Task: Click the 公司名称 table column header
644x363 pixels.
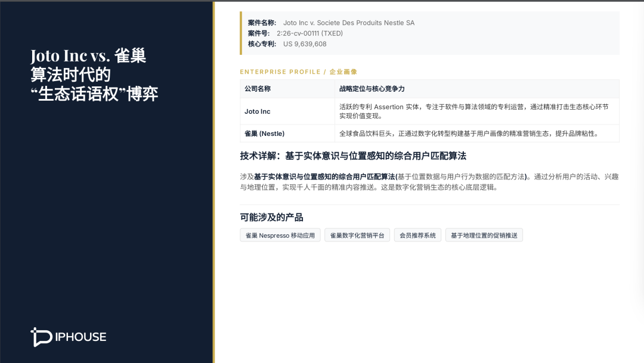Action: [x=258, y=89]
